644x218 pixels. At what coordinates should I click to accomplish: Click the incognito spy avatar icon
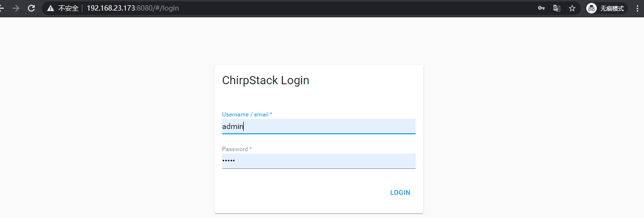(x=591, y=8)
